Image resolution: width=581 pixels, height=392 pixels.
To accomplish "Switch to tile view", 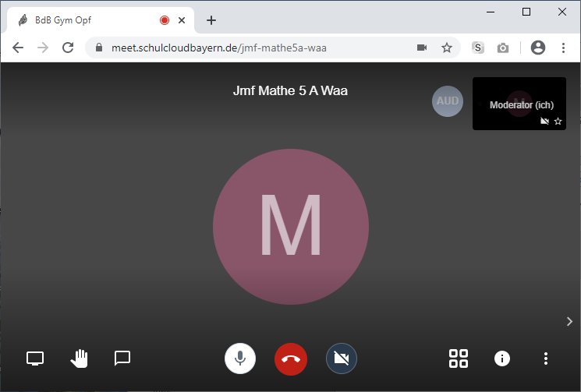I will click(x=459, y=358).
